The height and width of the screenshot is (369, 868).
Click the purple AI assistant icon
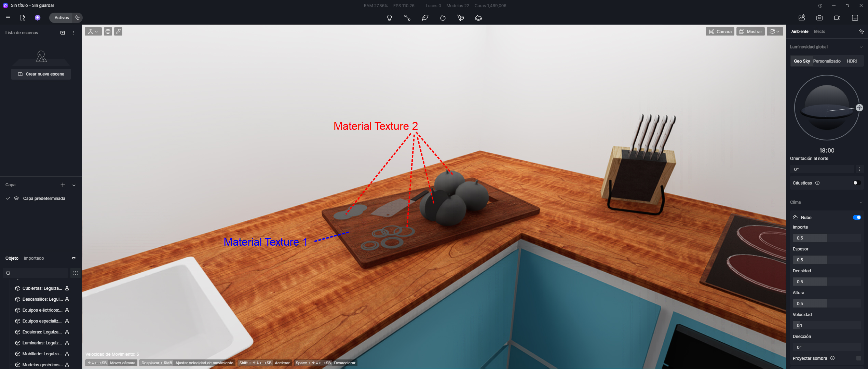[x=38, y=18]
